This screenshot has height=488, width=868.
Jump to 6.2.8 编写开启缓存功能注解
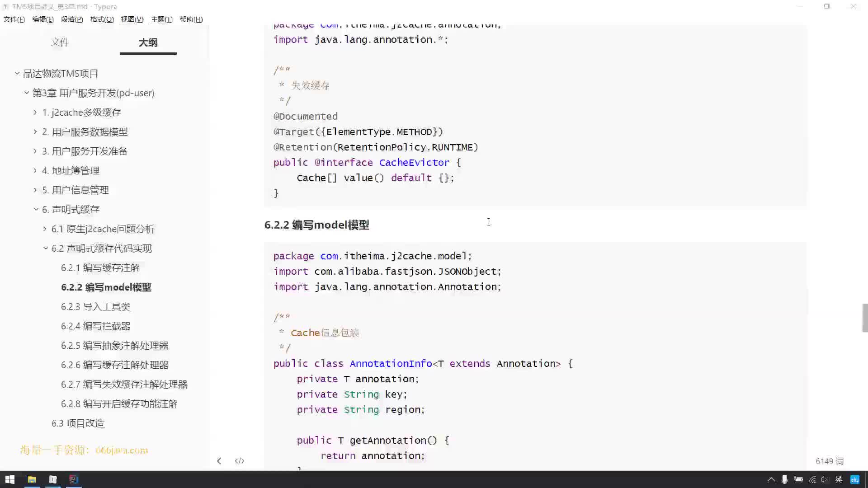pos(119,404)
